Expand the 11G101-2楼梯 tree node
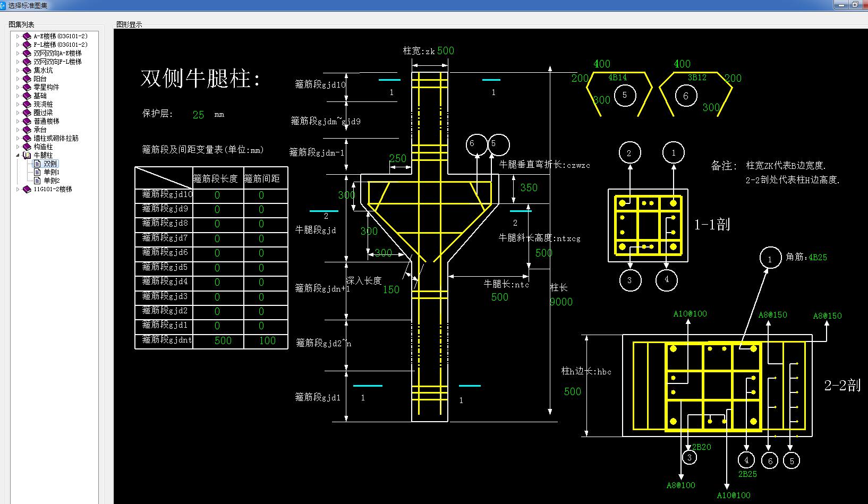Screen dimensions: 868x504 coord(18,189)
